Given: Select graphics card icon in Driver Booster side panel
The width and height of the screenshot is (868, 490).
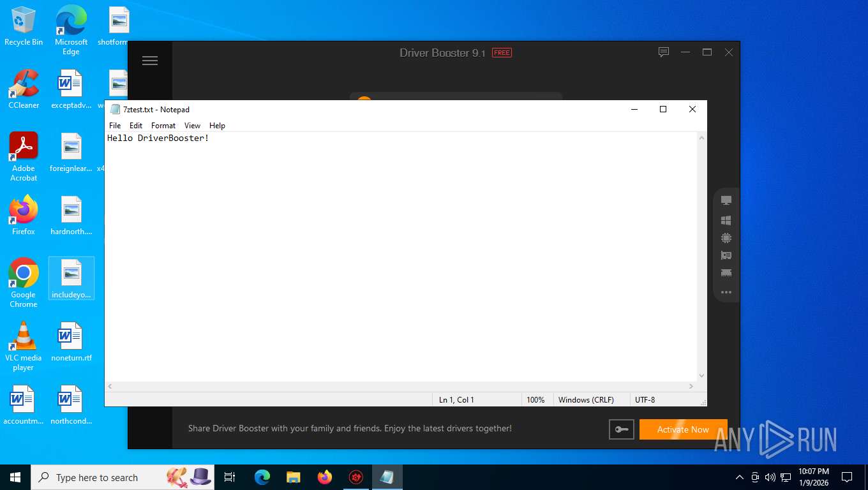Looking at the screenshot, I should pyautogui.click(x=726, y=255).
